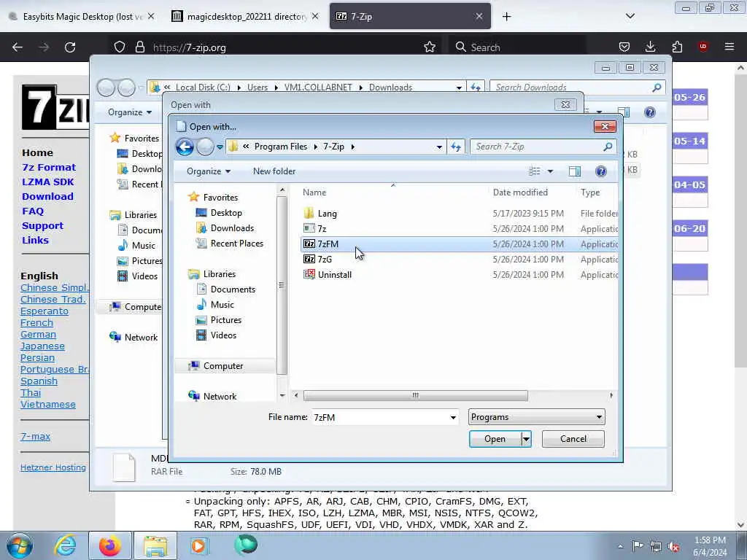Open the 7z Format link

(49, 167)
